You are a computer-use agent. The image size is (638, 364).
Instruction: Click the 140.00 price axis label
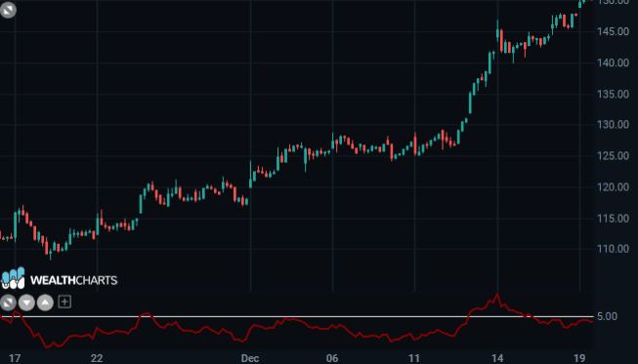coord(614,63)
